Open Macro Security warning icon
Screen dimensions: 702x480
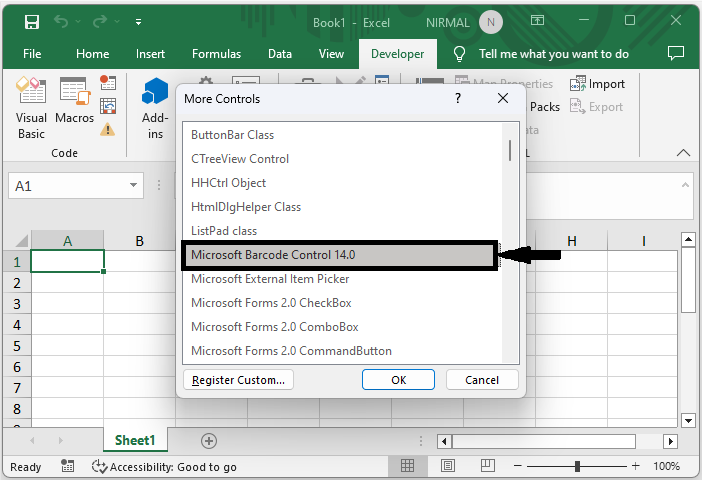click(x=107, y=129)
